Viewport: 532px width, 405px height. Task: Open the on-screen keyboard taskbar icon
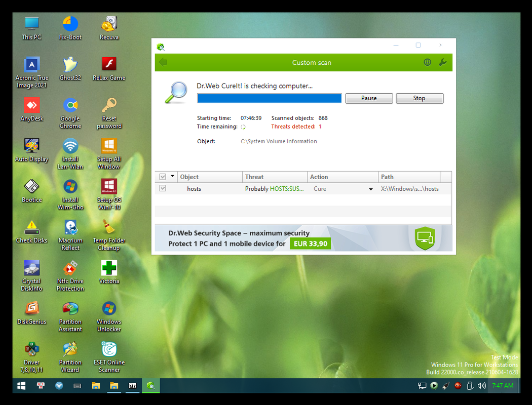78,386
